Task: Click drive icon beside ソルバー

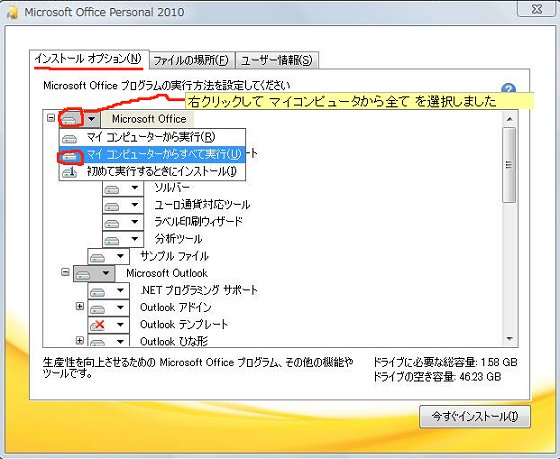Action: point(112,188)
